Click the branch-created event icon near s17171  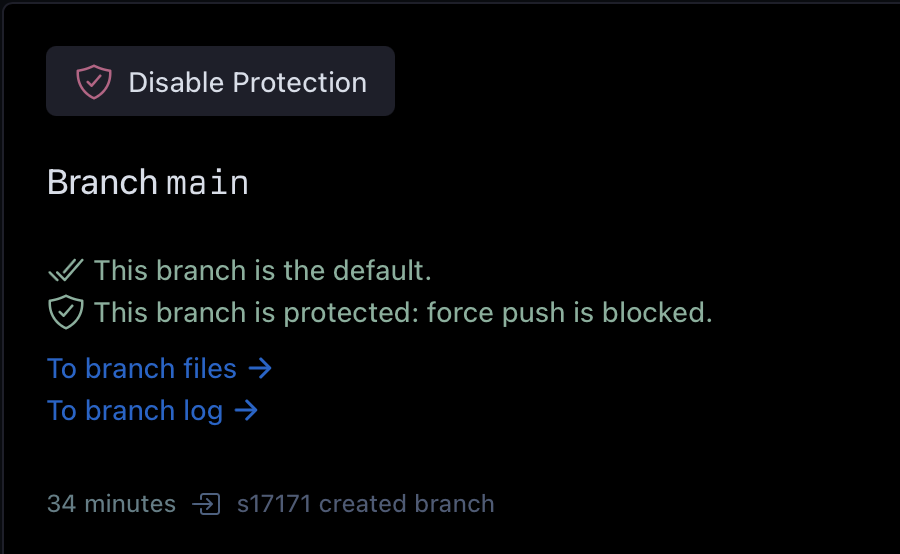[206, 504]
